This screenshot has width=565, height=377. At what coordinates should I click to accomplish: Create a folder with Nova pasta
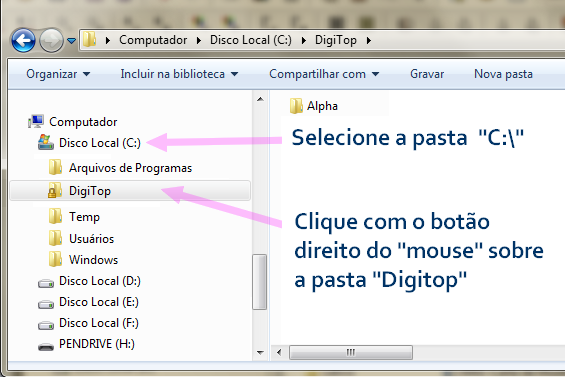(x=503, y=74)
